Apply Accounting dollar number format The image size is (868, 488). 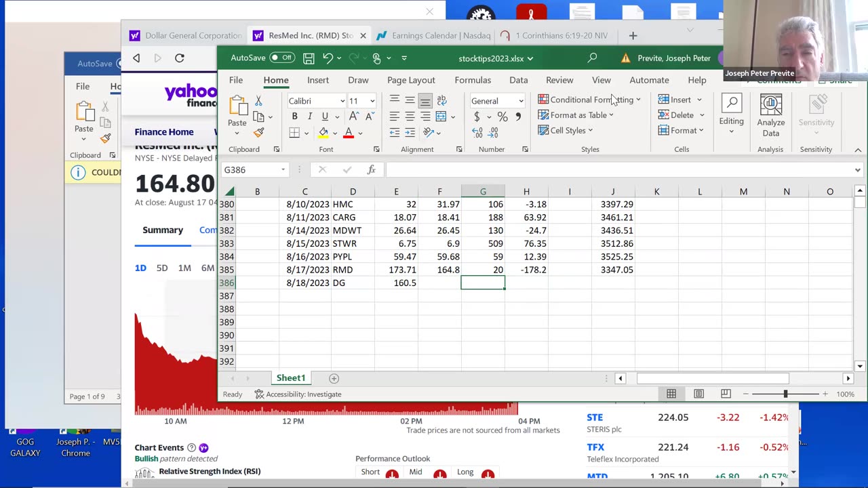click(x=477, y=117)
